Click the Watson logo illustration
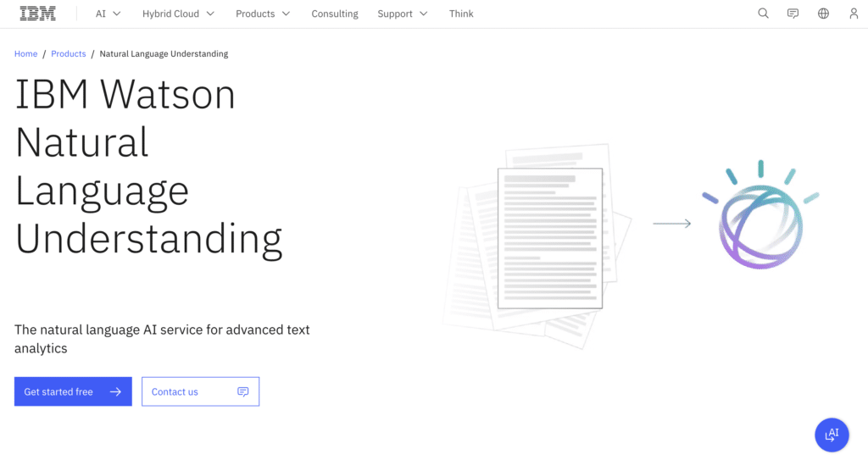The image size is (868, 471). point(760,214)
